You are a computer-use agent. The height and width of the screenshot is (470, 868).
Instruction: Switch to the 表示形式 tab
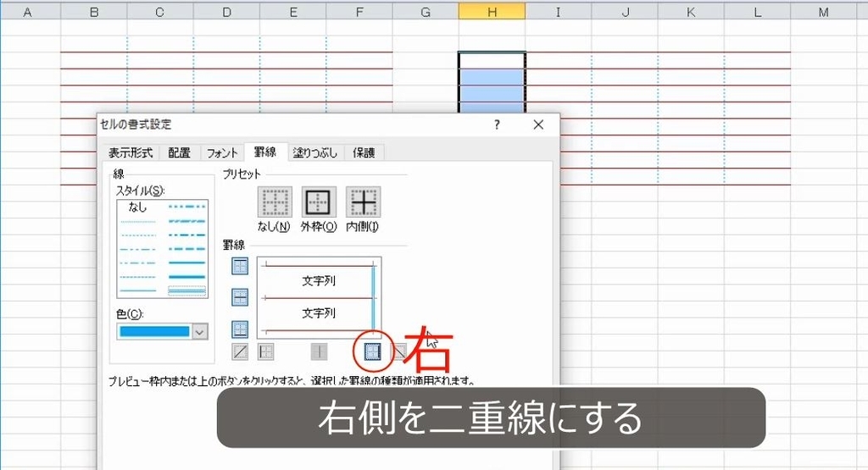click(x=131, y=152)
